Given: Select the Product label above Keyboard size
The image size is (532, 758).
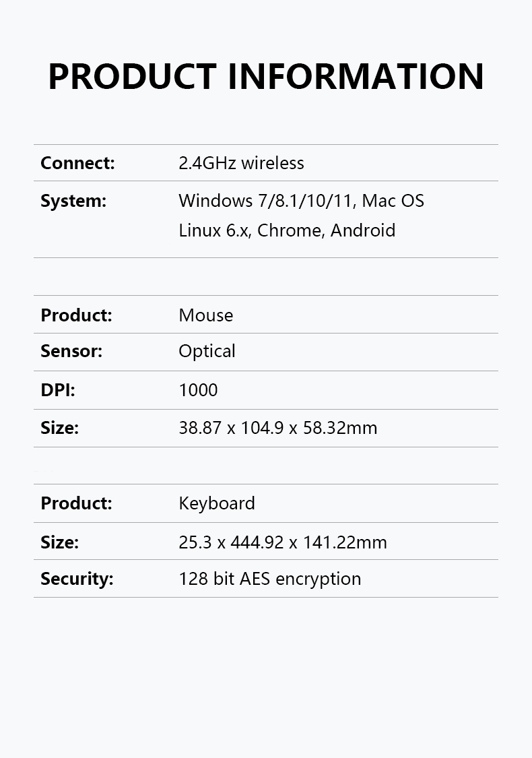Looking at the screenshot, I should coord(76,503).
